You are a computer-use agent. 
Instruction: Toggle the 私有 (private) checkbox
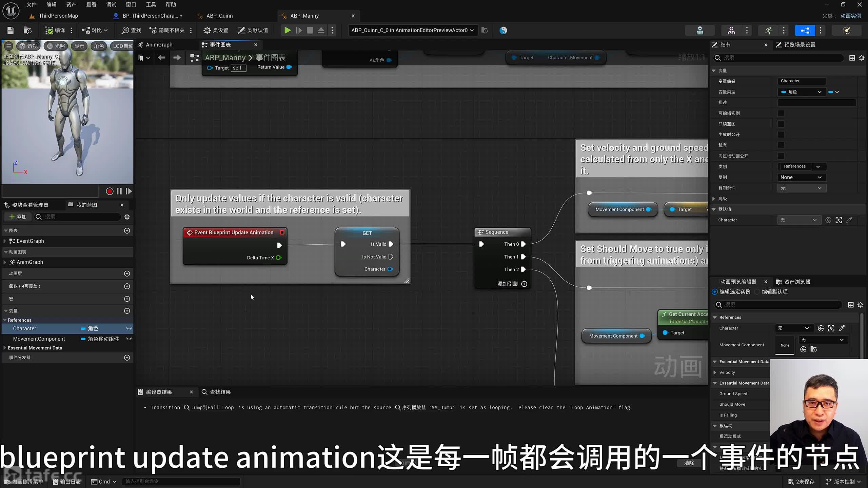click(781, 145)
